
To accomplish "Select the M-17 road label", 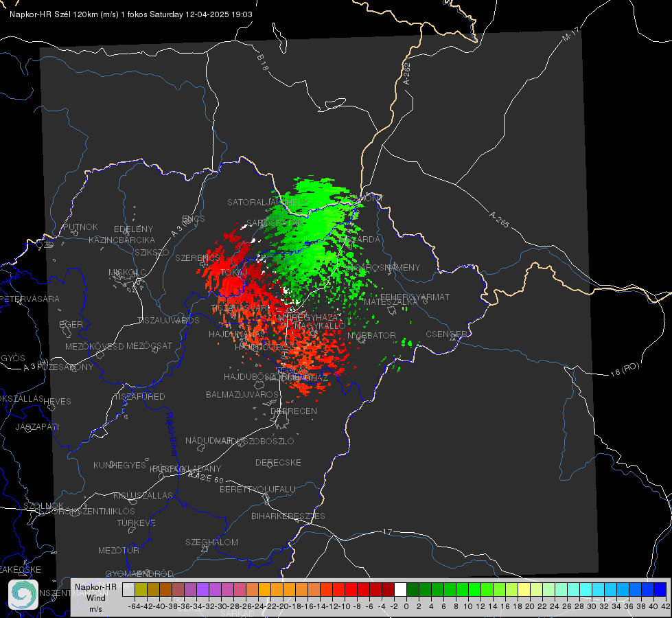I will [570, 34].
